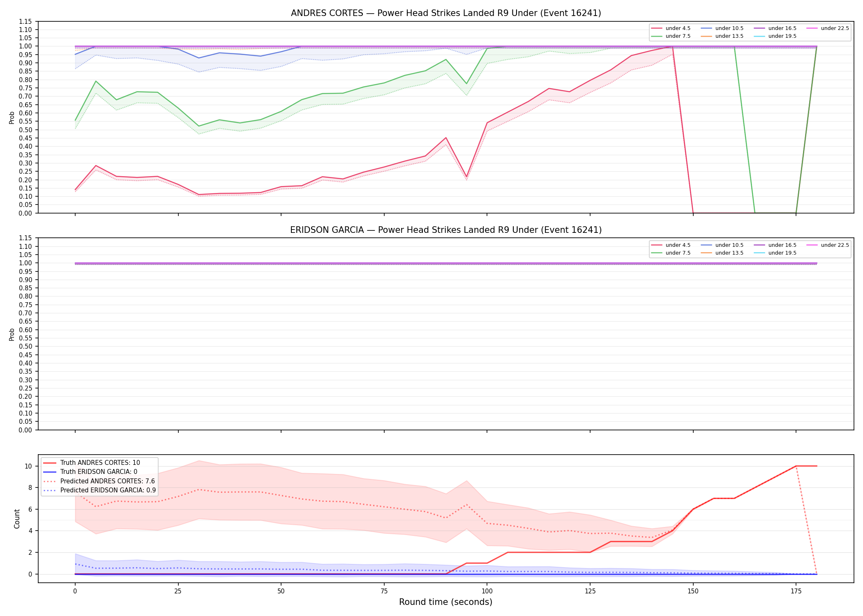
Task: Click x-axis tick label 175
Action: [x=796, y=591]
